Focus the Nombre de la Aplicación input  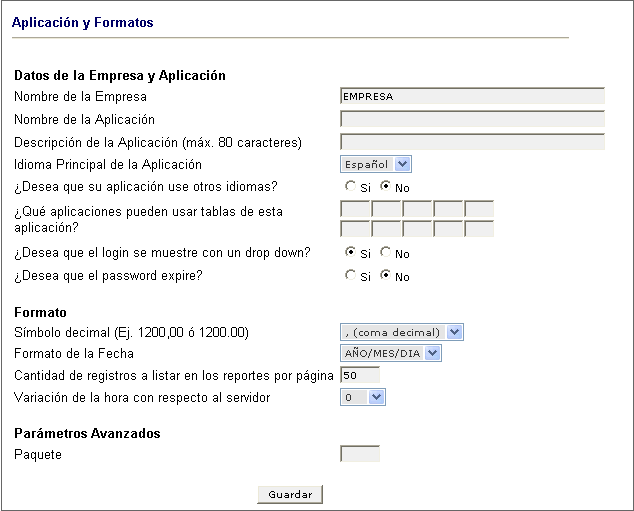pyautogui.click(x=472, y=119)
